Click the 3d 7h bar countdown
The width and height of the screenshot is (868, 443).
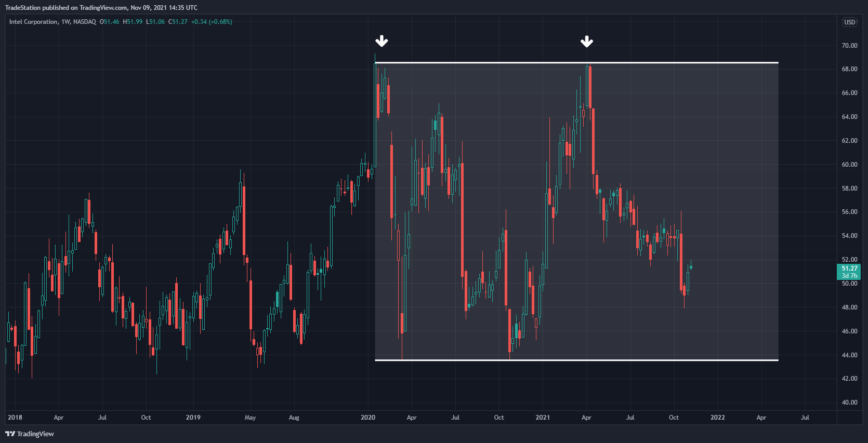(x=849, y=276)
